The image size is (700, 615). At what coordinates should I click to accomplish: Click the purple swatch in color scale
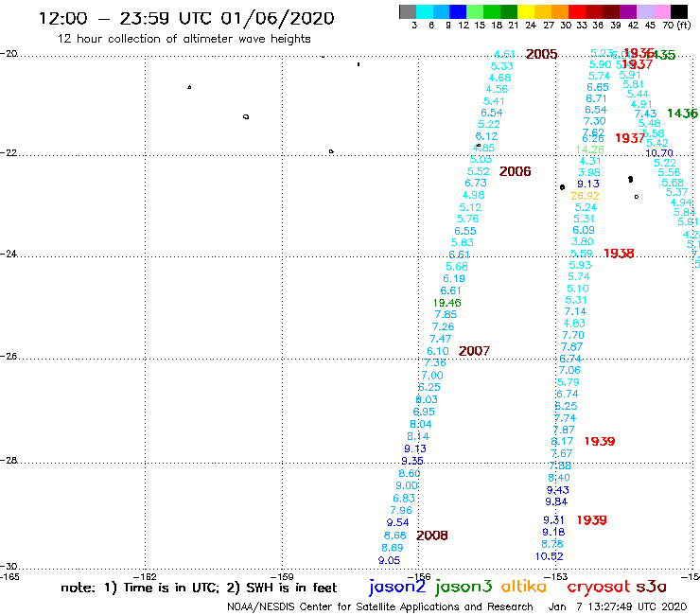pos(628,11)
